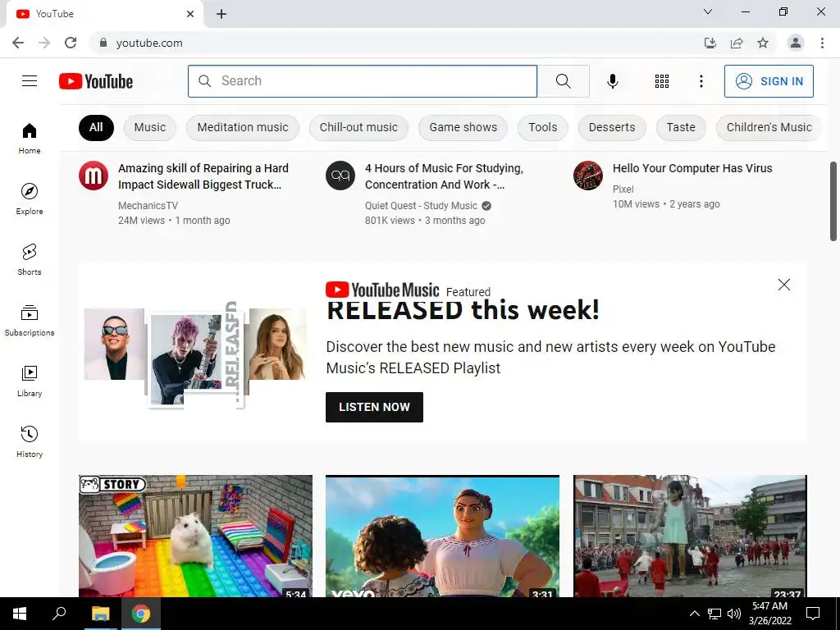The width and height of the screenshot is (840, 630).
Task: Select the Meditation music chip
Action: tap(243, 127)
